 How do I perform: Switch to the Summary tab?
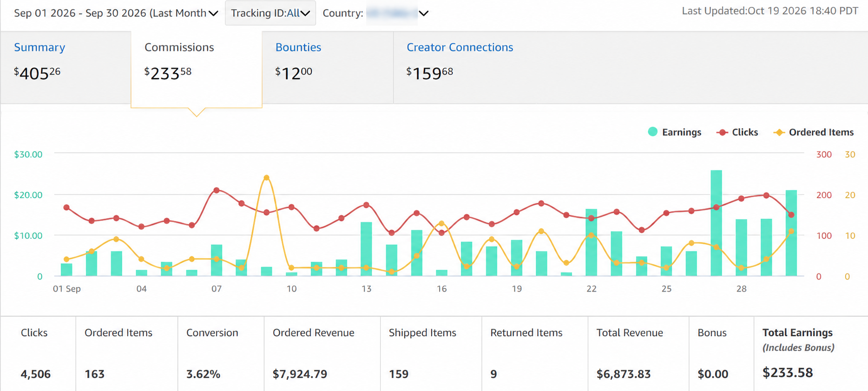click(39, 47)
